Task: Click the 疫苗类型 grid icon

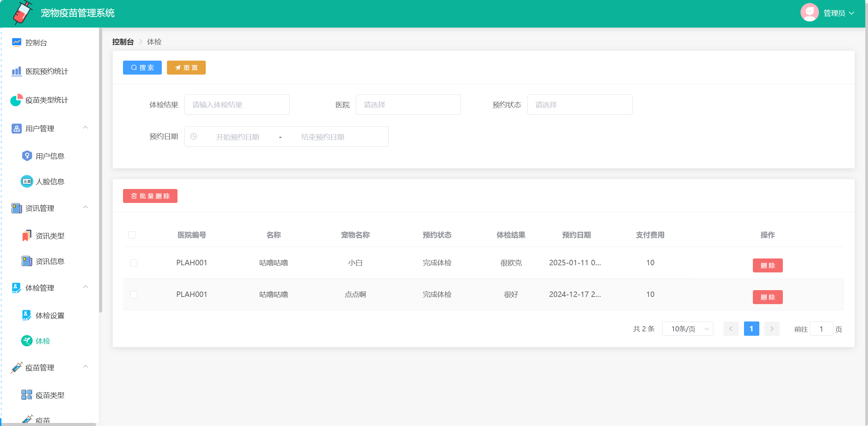Action: (x=27, y=395)
